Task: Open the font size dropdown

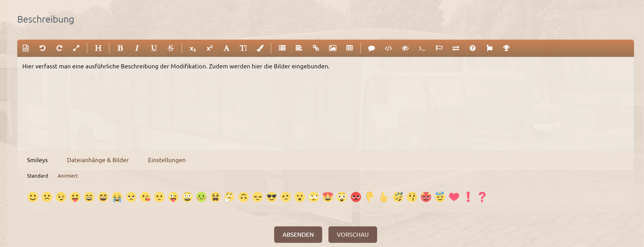Action: [x=243, y=48]
